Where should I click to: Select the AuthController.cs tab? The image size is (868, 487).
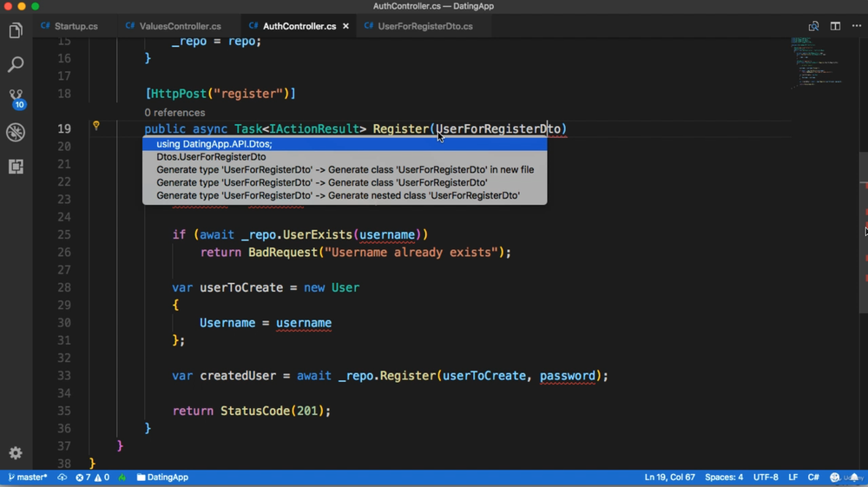tap(299, 26)
